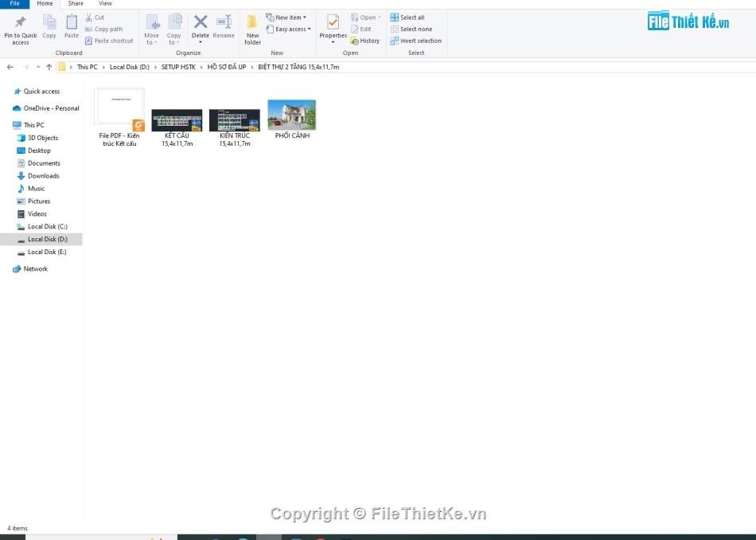Select Downloads in navigation pane
Screen dimensions: 756x540
coord(43,176)
